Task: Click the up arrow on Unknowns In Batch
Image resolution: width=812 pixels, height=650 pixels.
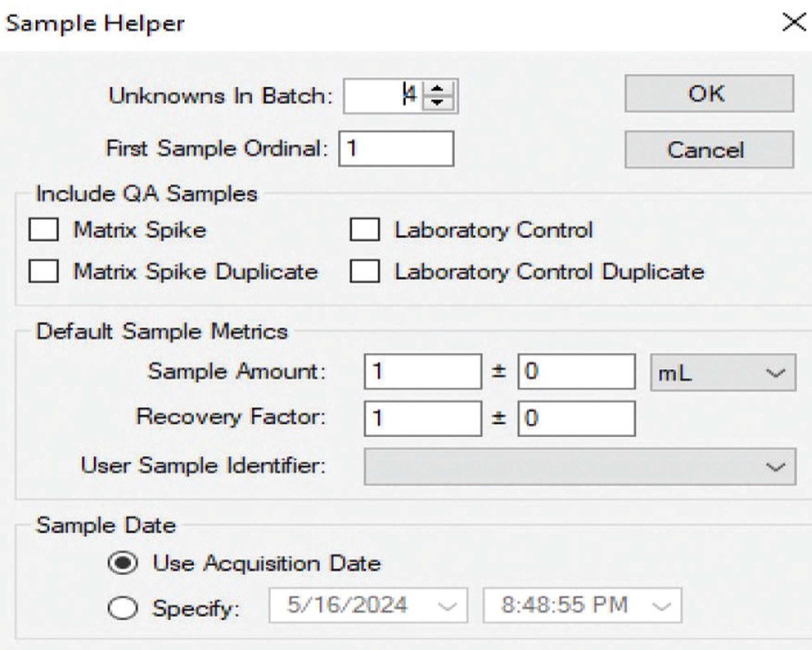Action: tap(437, 87)
